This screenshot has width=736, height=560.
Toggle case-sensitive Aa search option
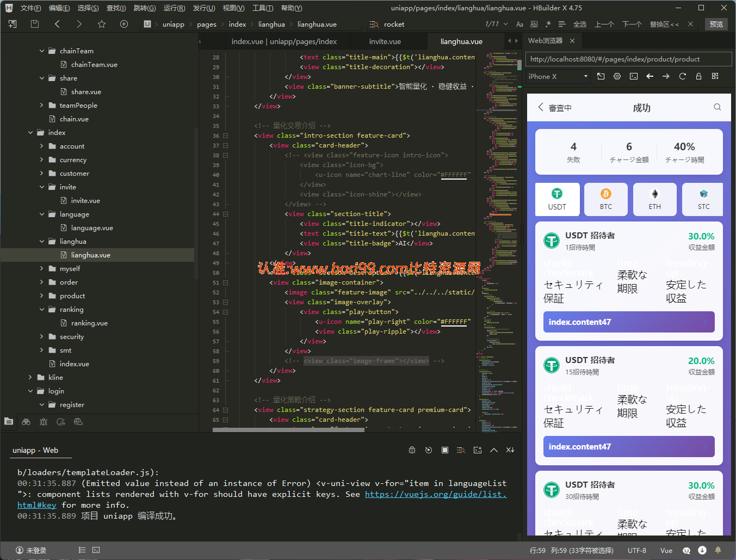(x=519, y=24)
